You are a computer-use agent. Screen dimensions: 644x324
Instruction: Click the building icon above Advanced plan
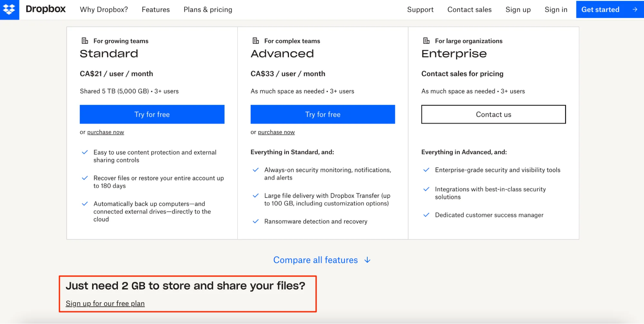click(255, 41)
